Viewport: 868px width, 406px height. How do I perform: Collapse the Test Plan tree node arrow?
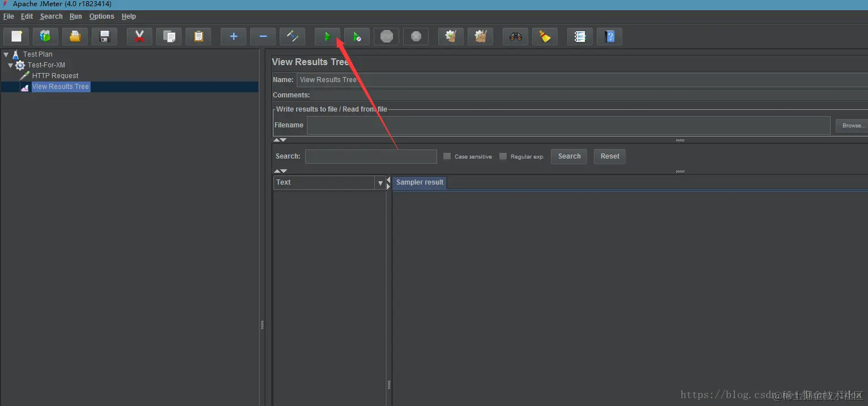[6, 54]
